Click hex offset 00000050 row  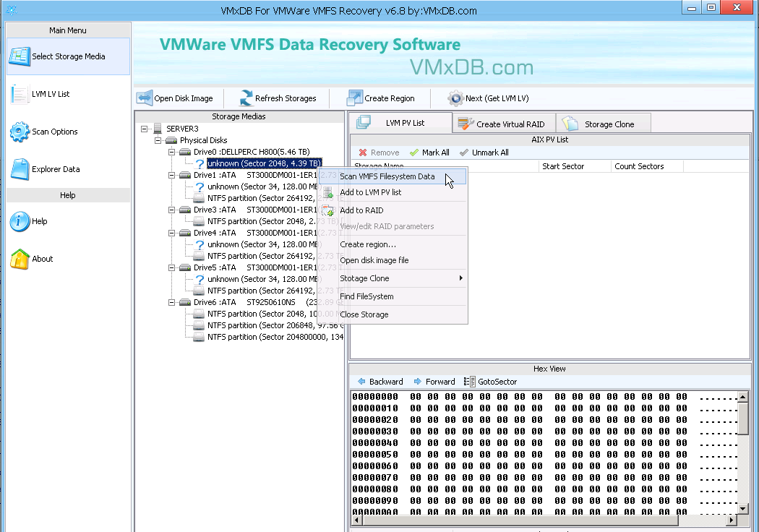tap(543, 454)
